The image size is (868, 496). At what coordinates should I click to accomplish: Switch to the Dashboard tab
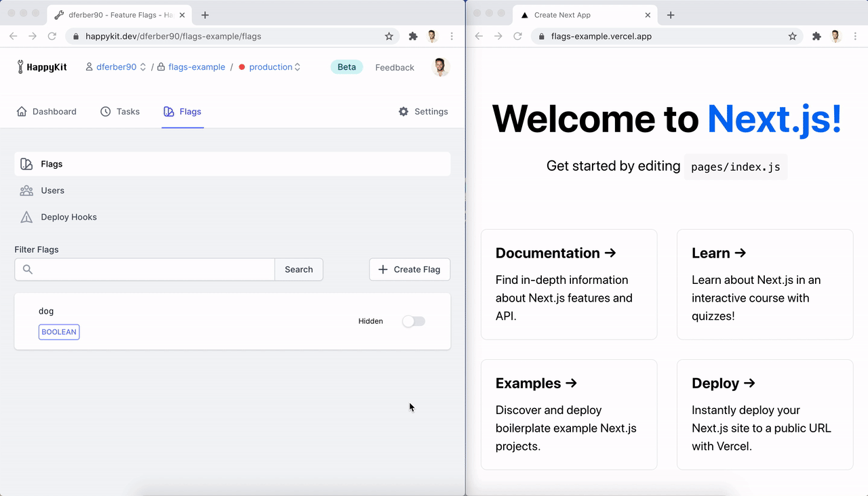point(47,112)
